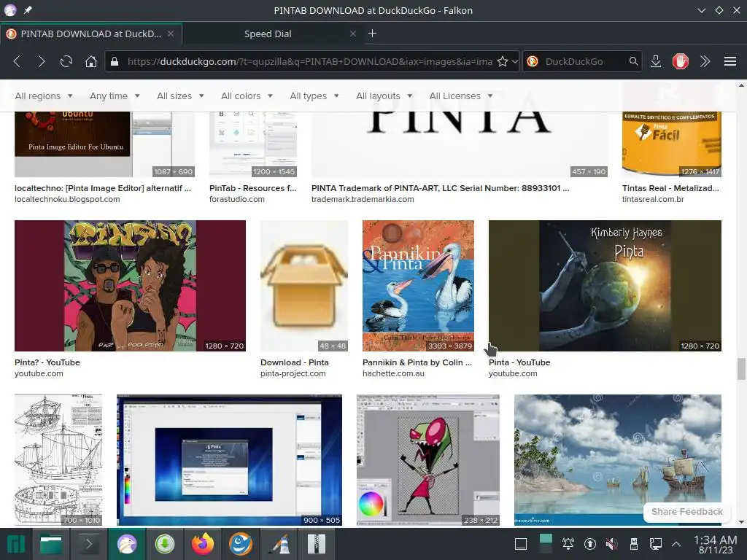Open the All Licenses filter dropdown
The width and height of the screenshot is (747, 560).
460,96
